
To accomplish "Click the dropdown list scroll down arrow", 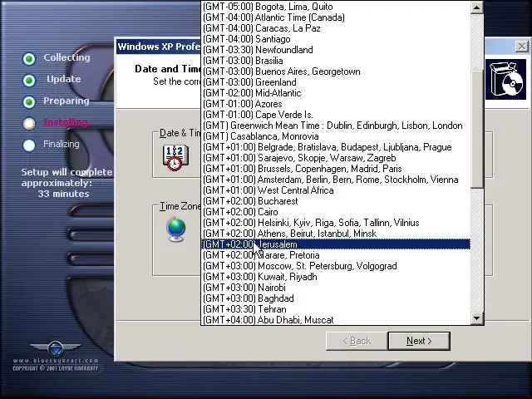I will 476,318.
